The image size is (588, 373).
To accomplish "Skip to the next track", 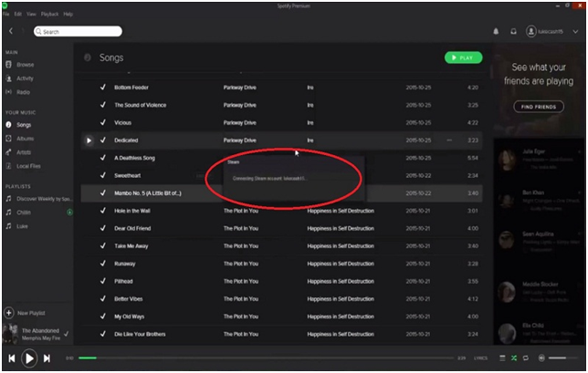I will click(47, 358).
